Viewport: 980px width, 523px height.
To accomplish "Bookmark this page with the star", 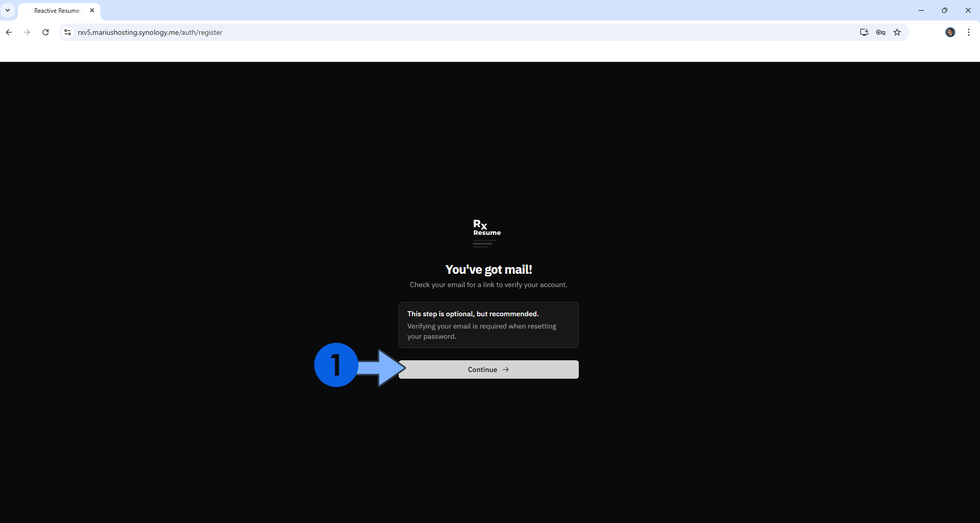I will [x=897, y=32].
